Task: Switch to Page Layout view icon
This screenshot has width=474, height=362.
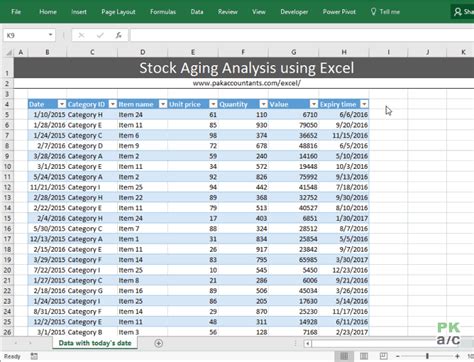Action: (x=364, y=356)
